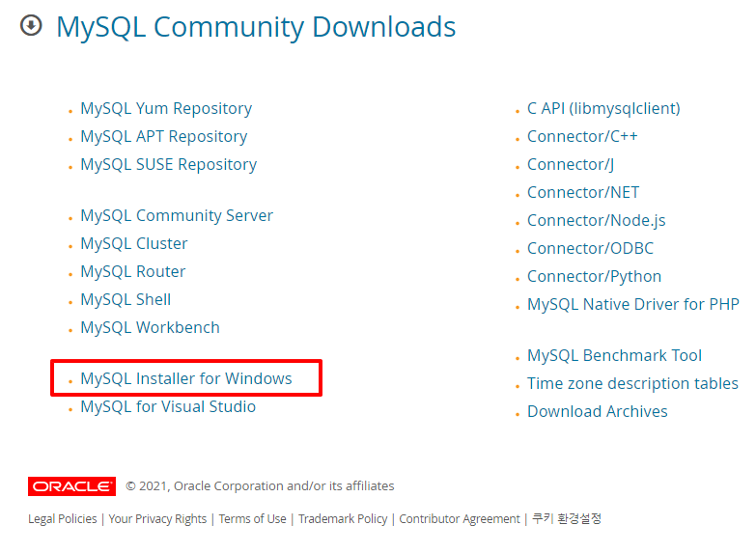The height and width of the screenshot is (553, 756).
Task: Go to Download Archives
Action: [598, 411]
